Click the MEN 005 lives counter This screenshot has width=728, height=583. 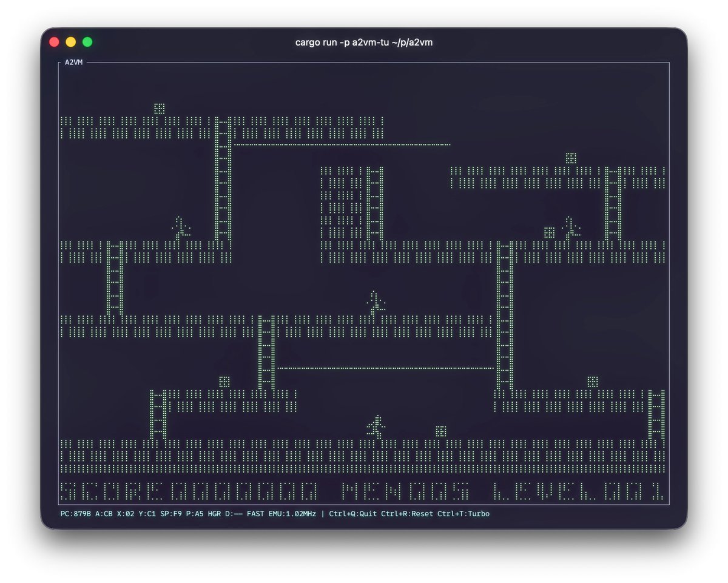click(406, 491)
